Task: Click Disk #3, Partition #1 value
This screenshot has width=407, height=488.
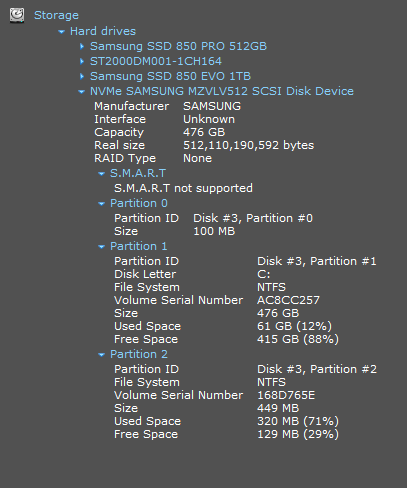Action: point(317,261)
